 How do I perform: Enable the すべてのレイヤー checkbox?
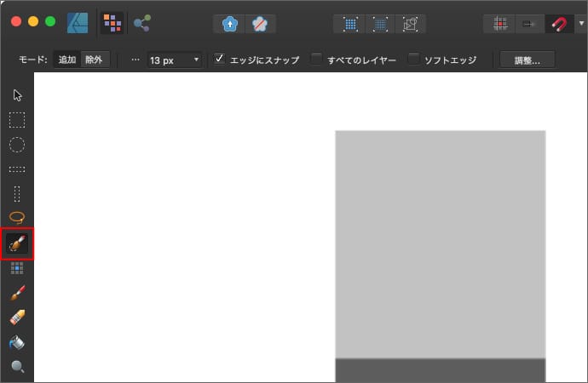pos(316,60)
